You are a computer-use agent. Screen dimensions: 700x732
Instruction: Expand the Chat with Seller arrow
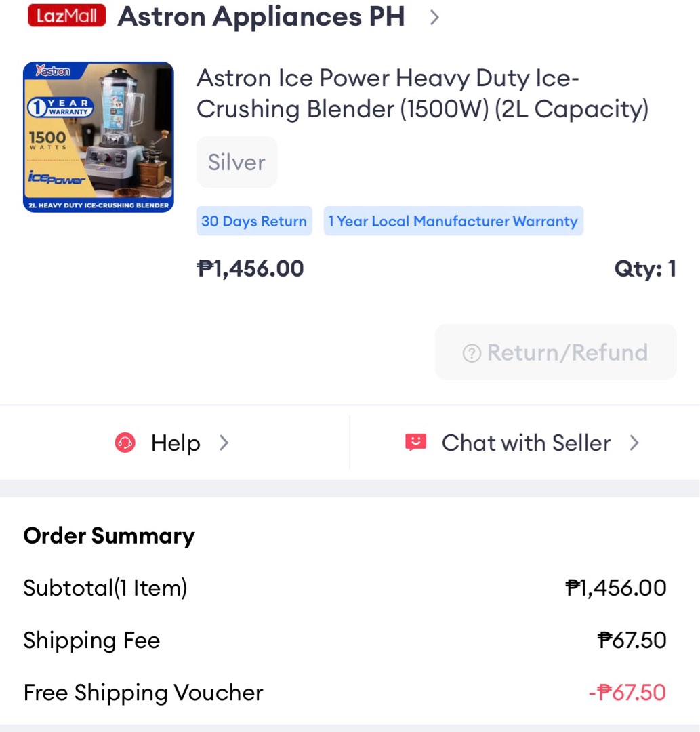point(634,442)
